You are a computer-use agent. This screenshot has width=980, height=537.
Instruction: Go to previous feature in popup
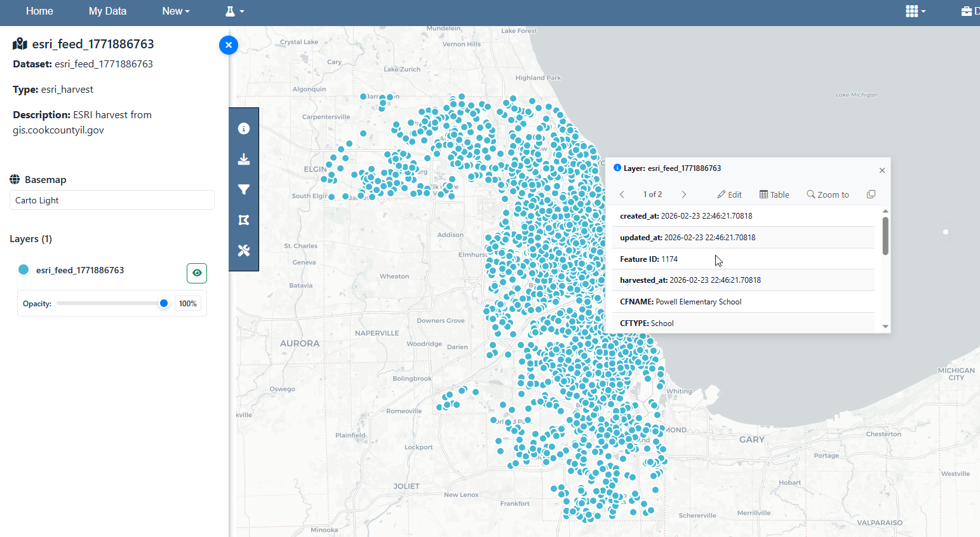(622, 194)
